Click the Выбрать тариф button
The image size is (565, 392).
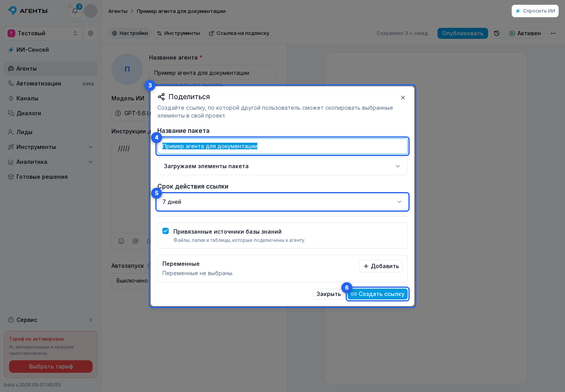(51, 367)
